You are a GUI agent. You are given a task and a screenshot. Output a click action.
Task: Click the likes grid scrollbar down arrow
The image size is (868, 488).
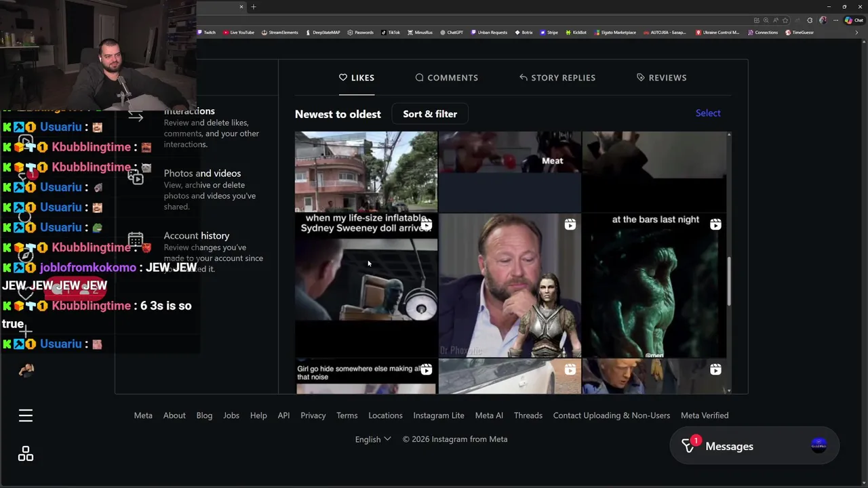[729, 390]
